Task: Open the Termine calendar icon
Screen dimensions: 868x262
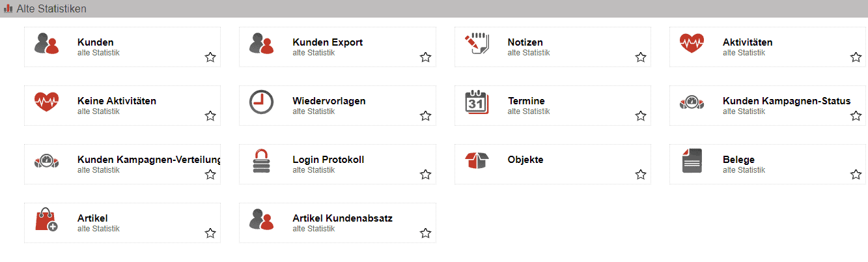Action: point(477,102)
